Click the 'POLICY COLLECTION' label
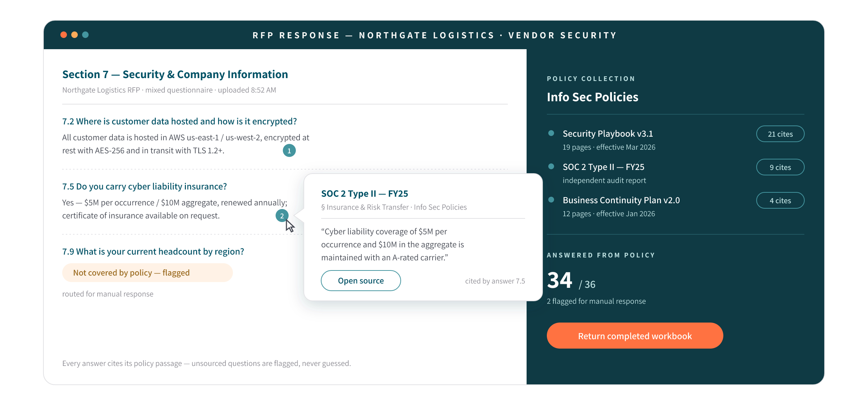The image size is (868, 405). 591,78
